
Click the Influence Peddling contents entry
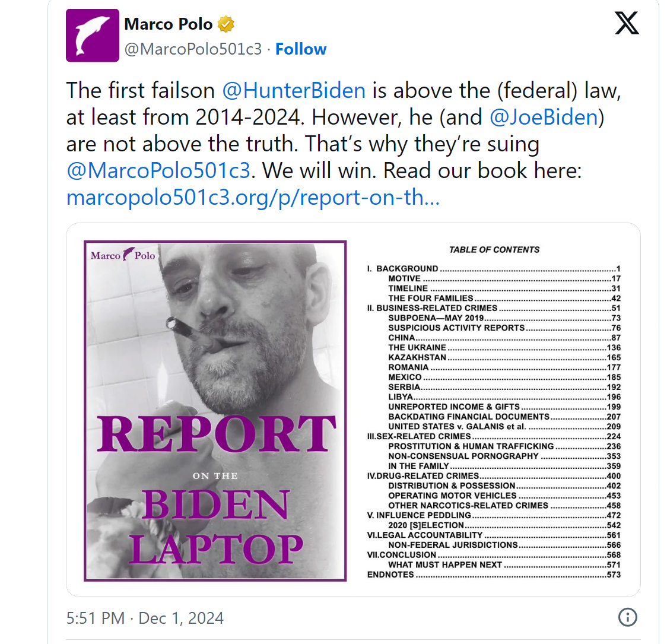(423, 515)
